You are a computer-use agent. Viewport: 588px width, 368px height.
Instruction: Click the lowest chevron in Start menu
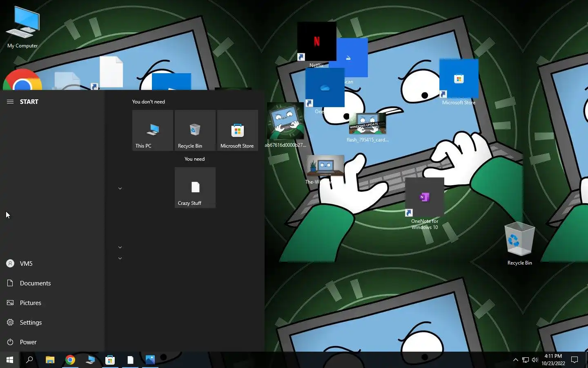click(x=120, y=258)
